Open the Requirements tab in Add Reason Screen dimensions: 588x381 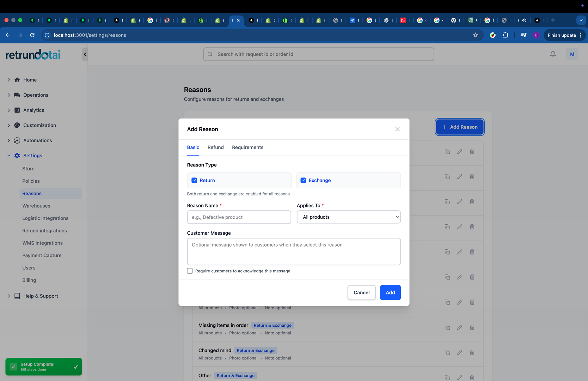tap(247, 147)
